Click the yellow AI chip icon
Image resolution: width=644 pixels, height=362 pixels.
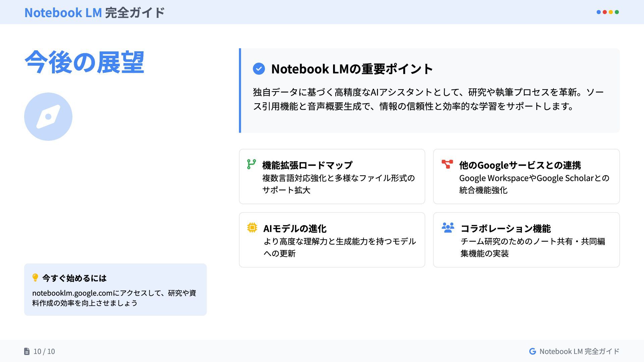[252, 228]
